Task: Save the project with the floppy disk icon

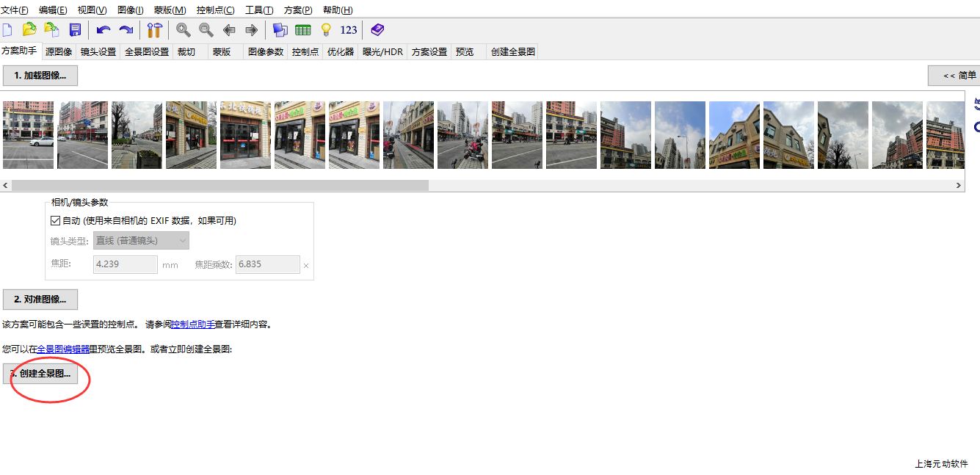Action: pyautogui.click(x=75, y=30)
